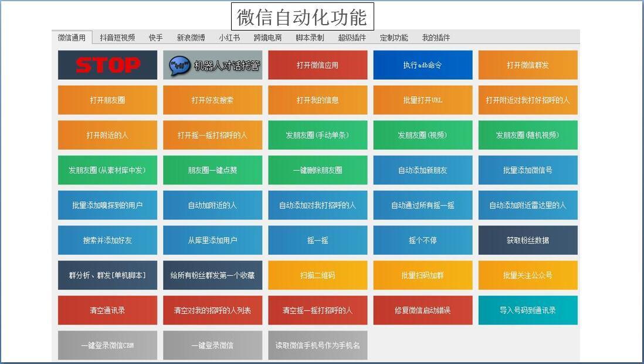Click the STOP button
This screenshot has width=644, height=364.
(x=107, y=65)
